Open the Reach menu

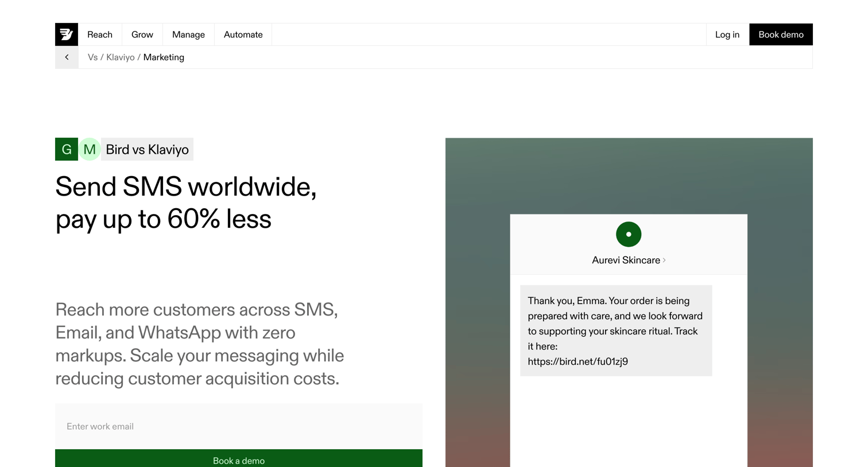coord(100,34)
